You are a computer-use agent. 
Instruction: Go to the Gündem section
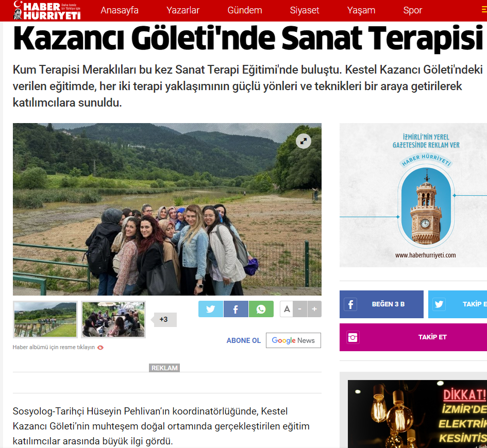click(x=245, y=10)
